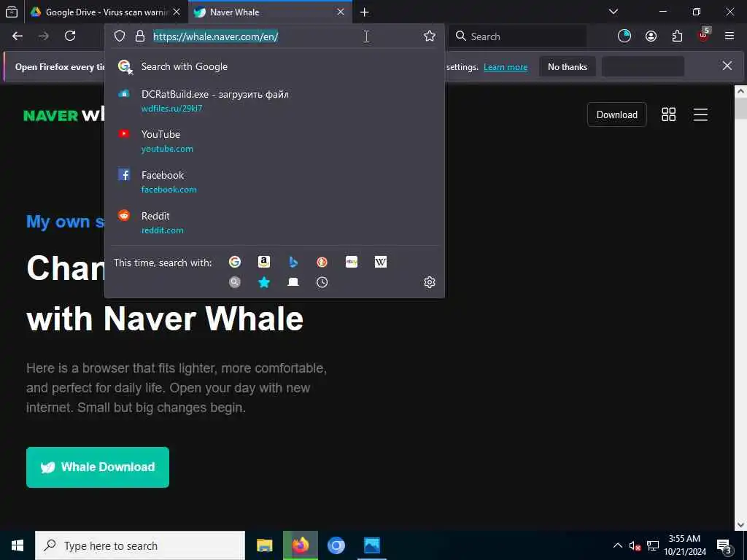Select Reddit suggestion
The height and width of the screenshot is (560, 747).
[274, 223]
